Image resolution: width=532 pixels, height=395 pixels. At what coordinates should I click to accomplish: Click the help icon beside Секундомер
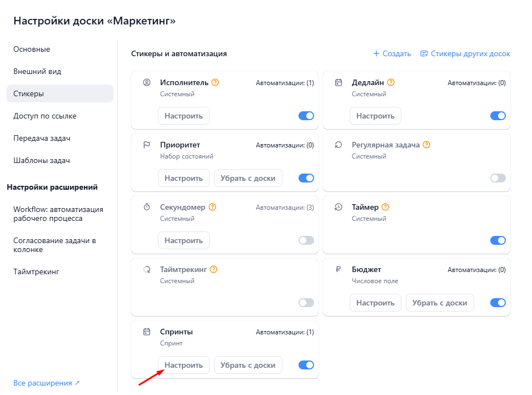coord(212,208)
